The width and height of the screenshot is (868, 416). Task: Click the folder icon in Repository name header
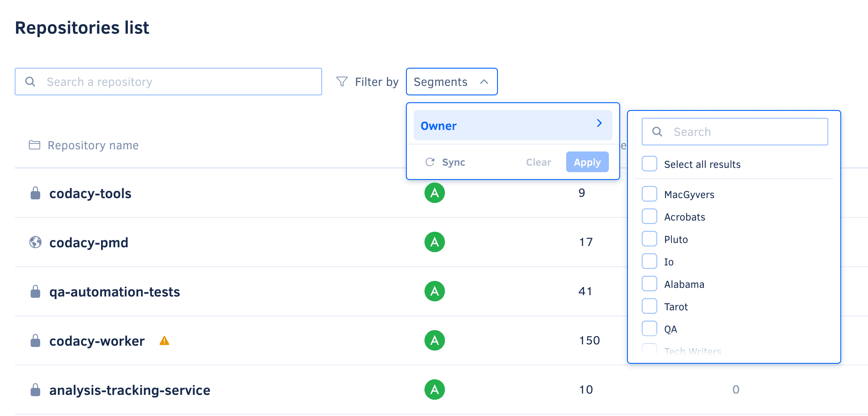34,145
